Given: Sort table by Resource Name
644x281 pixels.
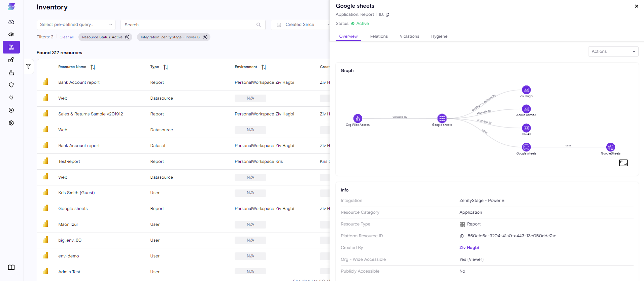Looking at the screenshot, I should pos(93,67).
